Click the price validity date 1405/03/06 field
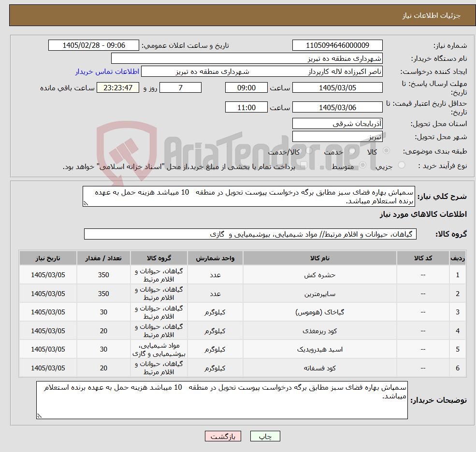This screenshot has height=452, width=476. [337, 107]
